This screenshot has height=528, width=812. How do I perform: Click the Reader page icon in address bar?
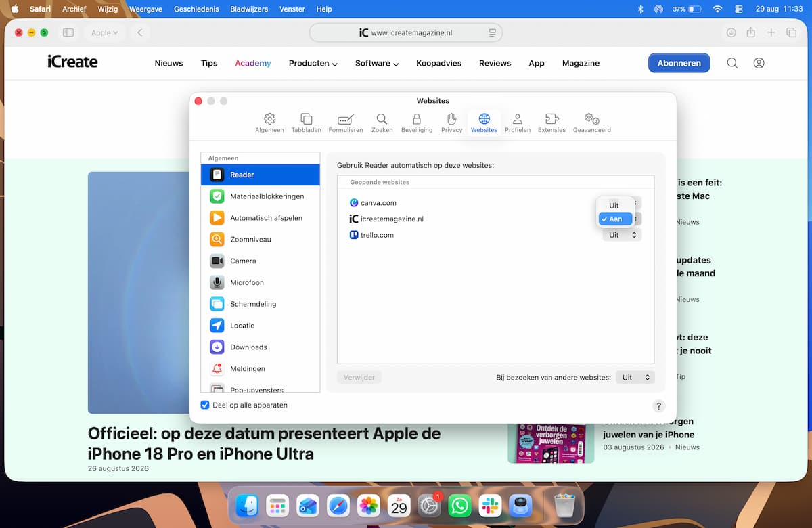tap(492, 32)
